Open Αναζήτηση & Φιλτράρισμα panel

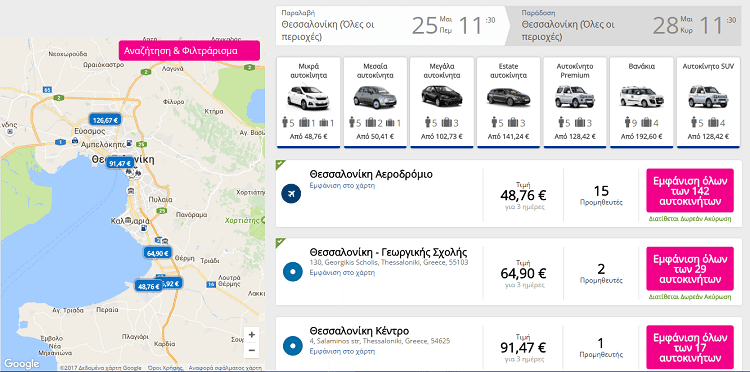189,51
